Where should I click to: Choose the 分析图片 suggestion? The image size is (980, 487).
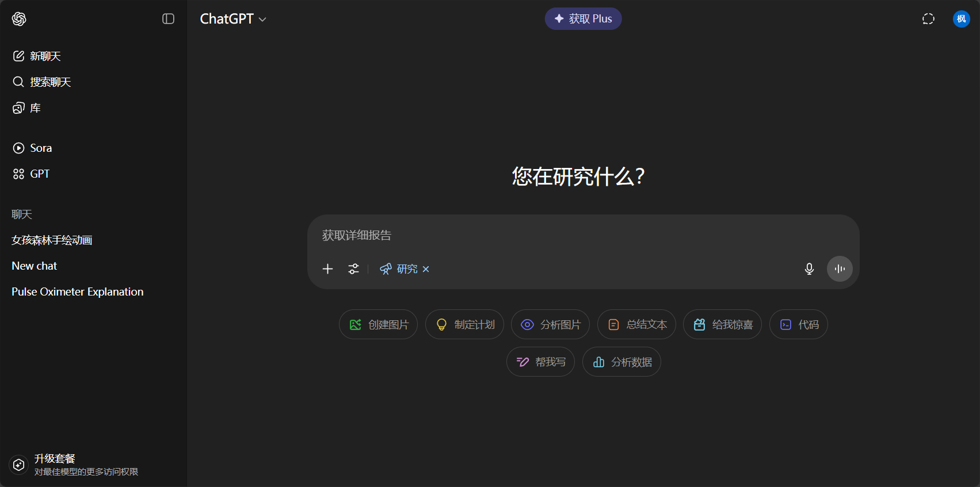(x=550, y=324)
